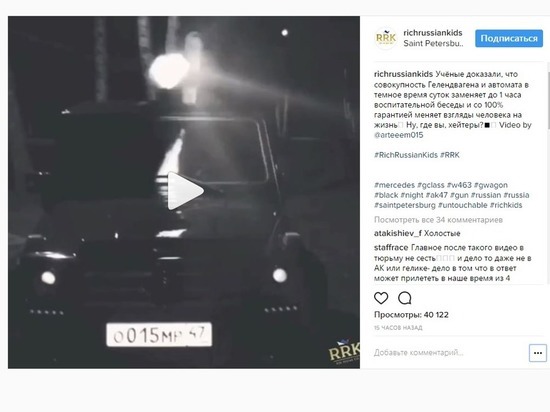Open the #RRK hashtag

point(450,155)
